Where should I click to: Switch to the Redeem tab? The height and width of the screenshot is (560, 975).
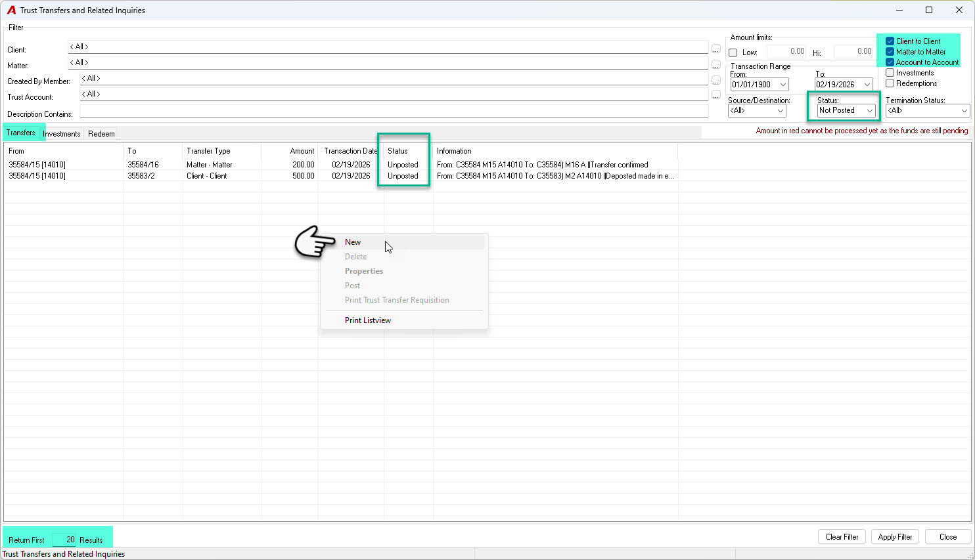click(101, 134)
